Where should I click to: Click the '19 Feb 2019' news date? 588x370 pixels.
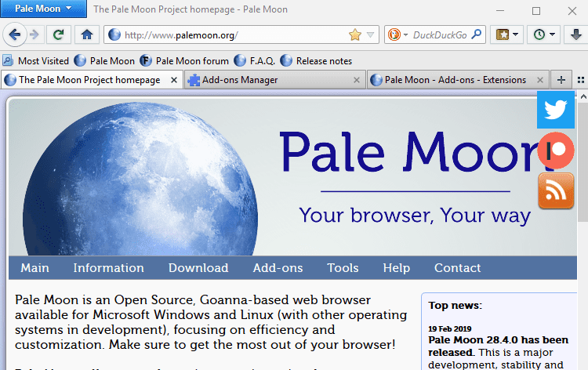(450, 328)
